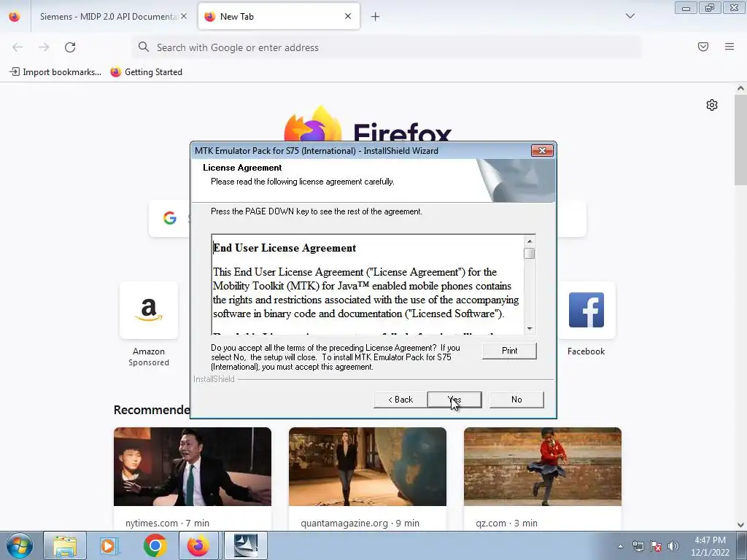Image resolution: width=747 pixels, height=560 pixels.
Task: Open Google Chrome from taskbar
Action: pyautogui.click(x=155, y=545)
